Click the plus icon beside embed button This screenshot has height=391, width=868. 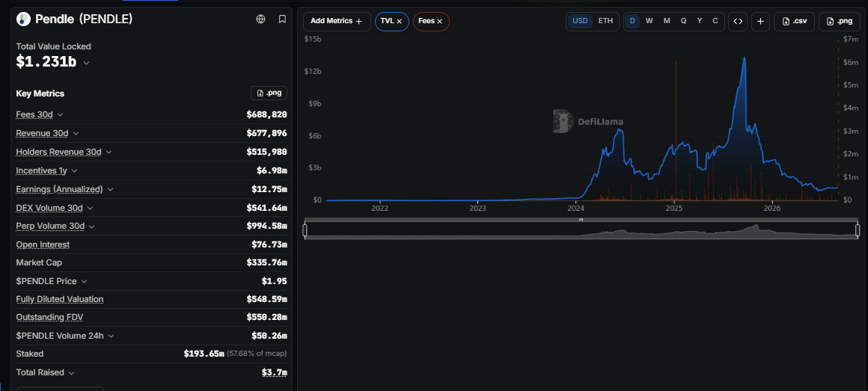(x=760, y=21)
